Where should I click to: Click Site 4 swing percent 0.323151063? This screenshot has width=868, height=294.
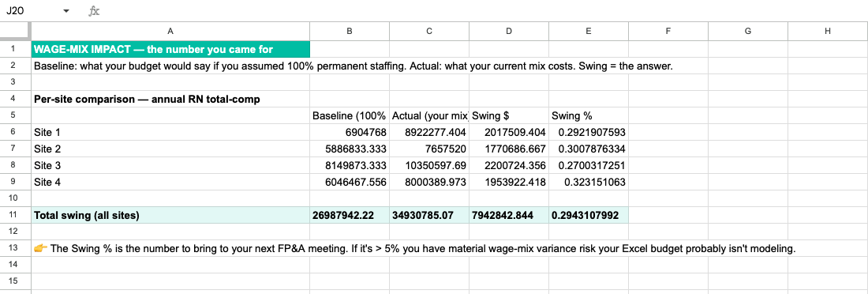pos(589,182)
